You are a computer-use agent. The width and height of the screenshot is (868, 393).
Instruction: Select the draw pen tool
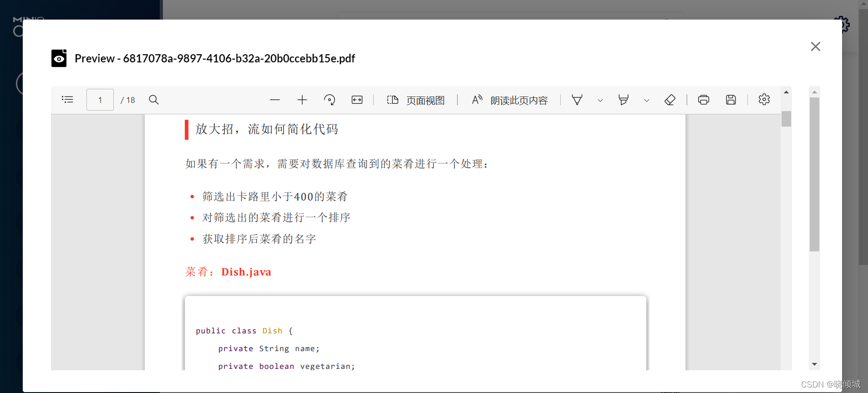(x=577, y=100)
